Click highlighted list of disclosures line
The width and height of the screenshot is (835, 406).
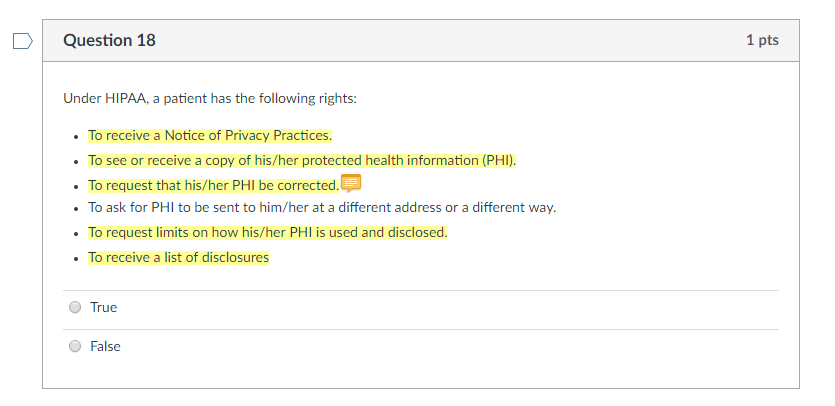pos(178,257)
